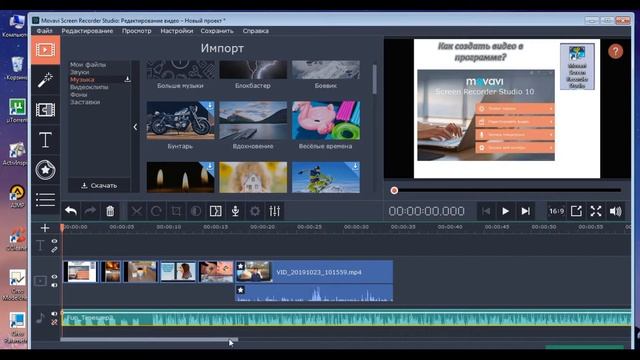Select the Блокбастер music thumbnail
The width and height of the screenshot is (640, 360).
point(253,70)
